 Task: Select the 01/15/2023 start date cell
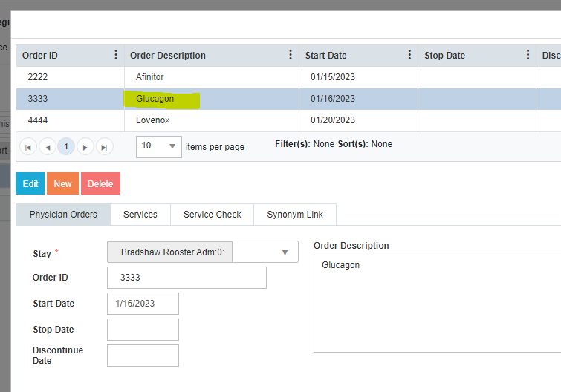pyautogui.click(x=358, y=77)
